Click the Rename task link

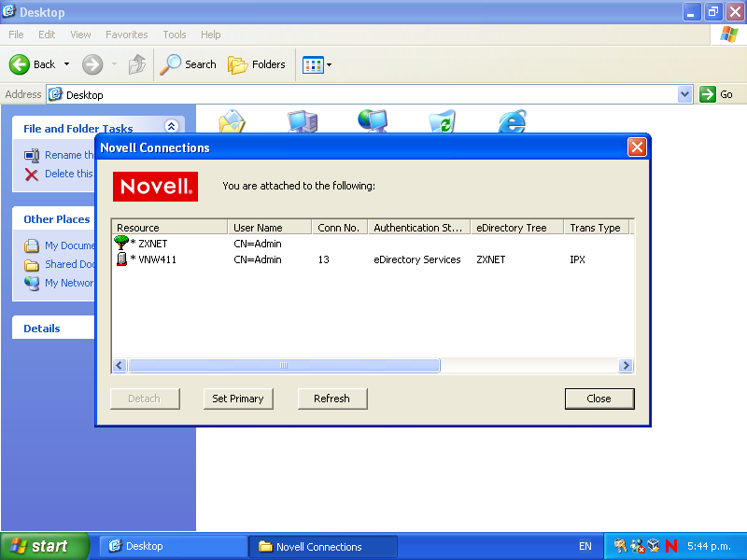coord(59,155)
